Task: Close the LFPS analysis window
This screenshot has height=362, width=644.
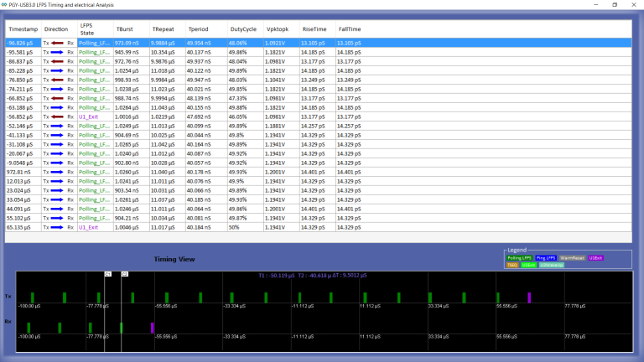Action: (634, 5)
